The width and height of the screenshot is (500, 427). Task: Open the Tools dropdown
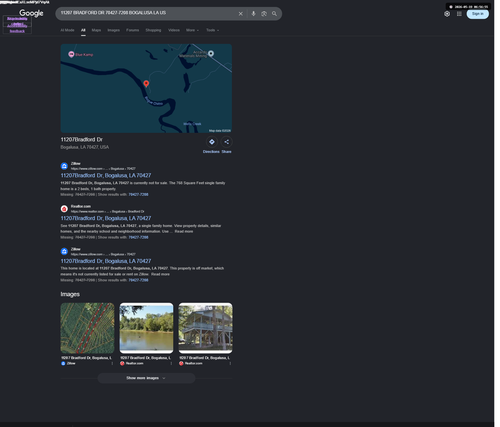coord(212,30)
